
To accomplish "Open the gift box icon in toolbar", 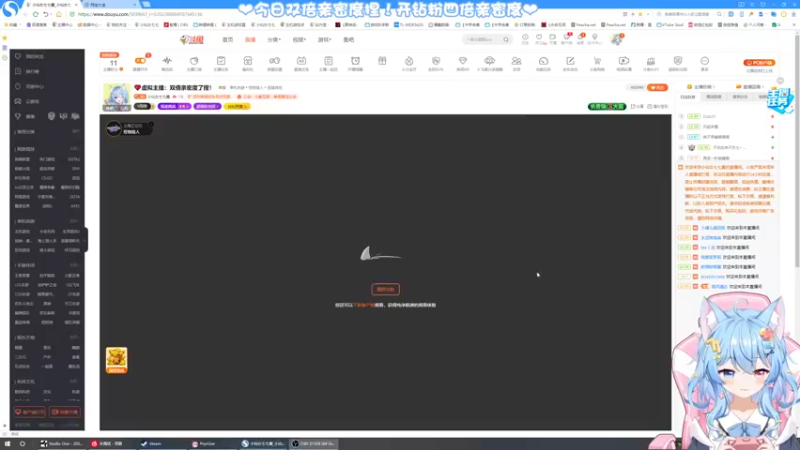I will 382,61.
